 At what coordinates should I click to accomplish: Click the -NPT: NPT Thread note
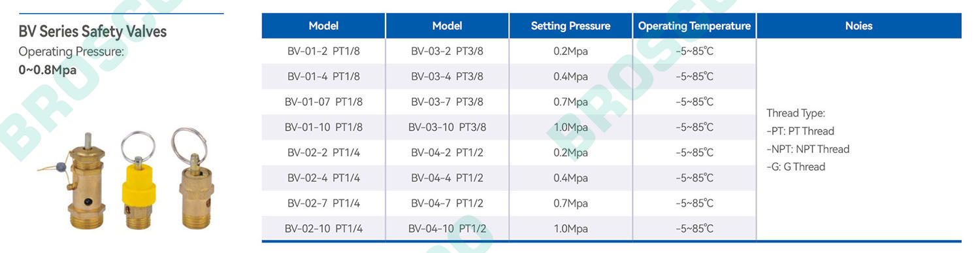click(x=808, y=149)
